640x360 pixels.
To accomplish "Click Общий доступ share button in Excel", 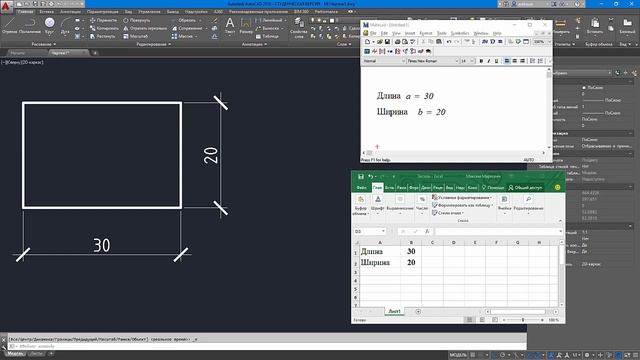I will pyautogui.click(x=525, y=187).
